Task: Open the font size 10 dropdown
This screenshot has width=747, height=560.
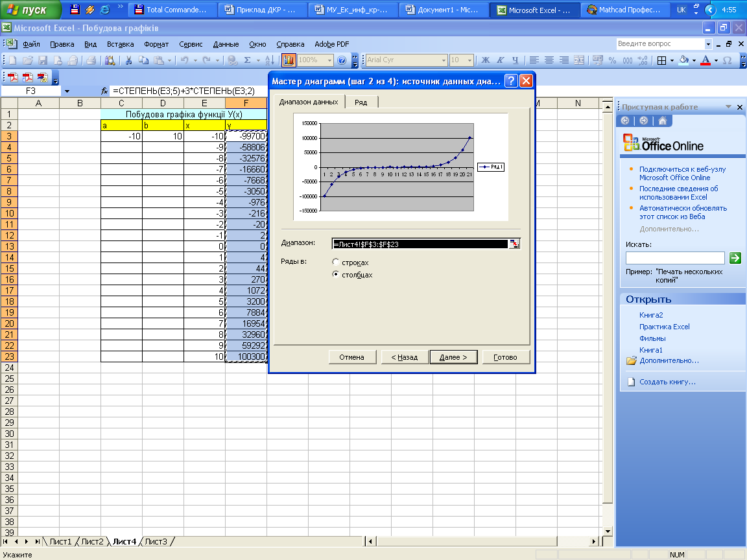Action: point(469,60)
